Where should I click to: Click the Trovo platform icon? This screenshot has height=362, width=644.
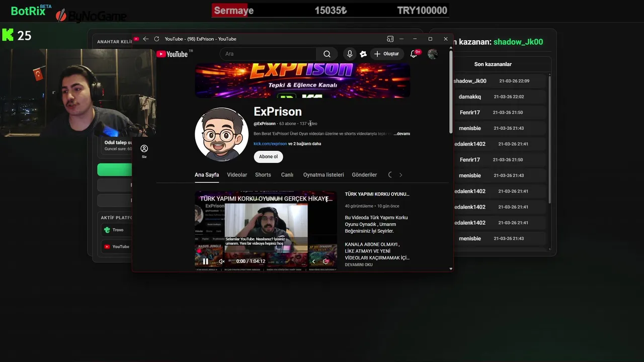[107, 230]
